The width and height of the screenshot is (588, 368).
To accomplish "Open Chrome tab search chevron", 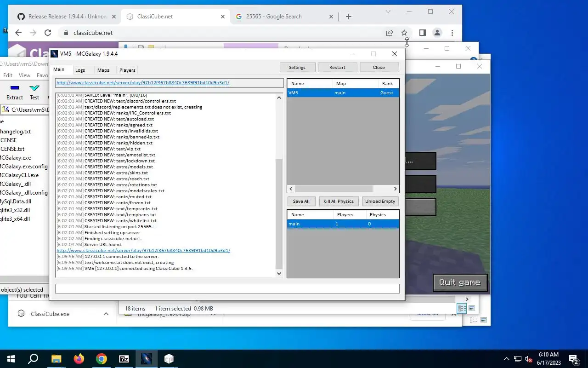I will coord(388,11).
